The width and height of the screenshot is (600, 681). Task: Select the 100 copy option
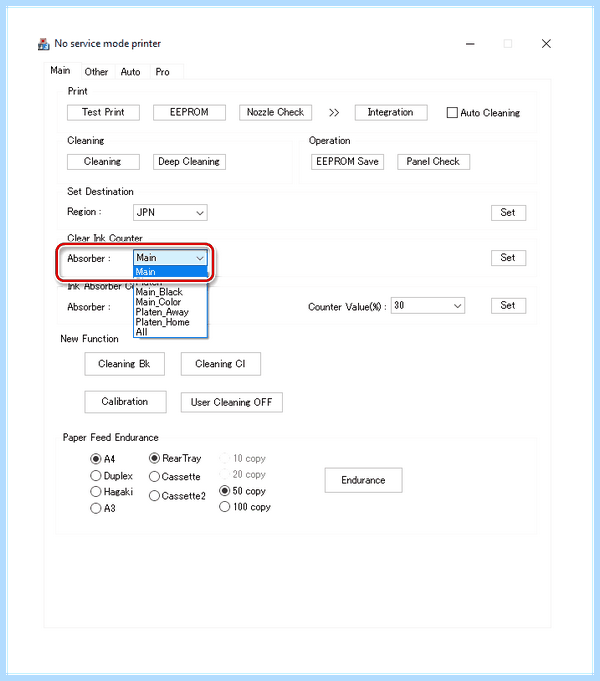click(225, 507)
